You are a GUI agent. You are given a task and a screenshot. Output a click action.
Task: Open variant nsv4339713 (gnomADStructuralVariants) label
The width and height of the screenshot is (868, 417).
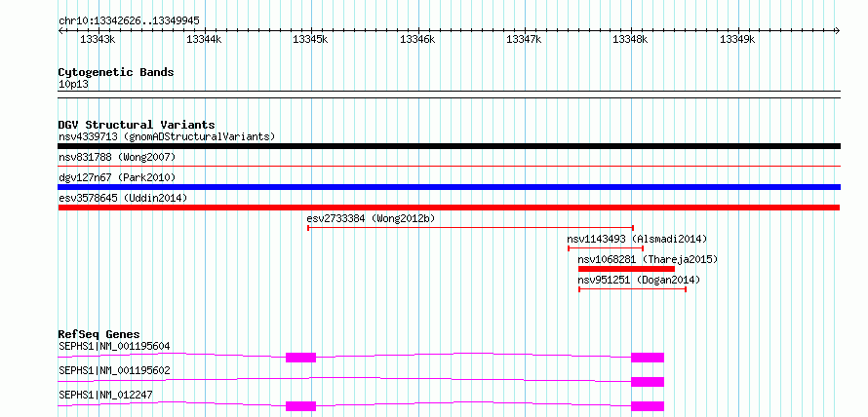pyautogui.click(x=167, y=136)
